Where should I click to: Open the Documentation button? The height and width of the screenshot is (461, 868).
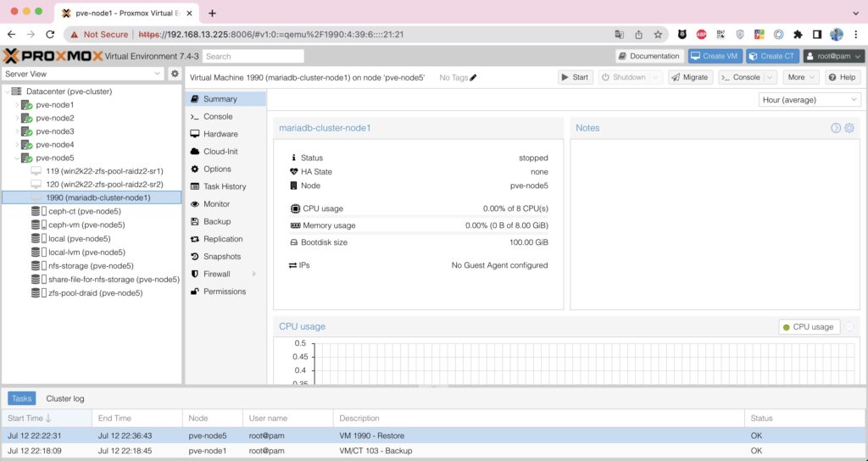tap(648, 56)
